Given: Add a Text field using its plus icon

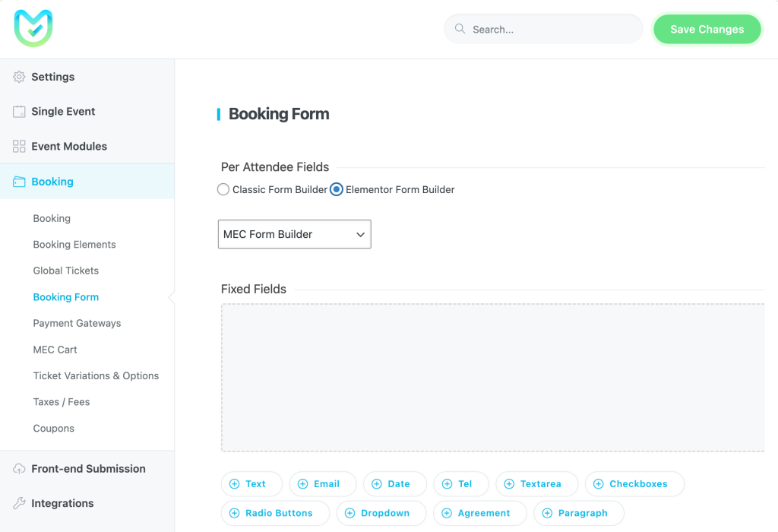Looking at the screenshot, I should coord(236,484).
